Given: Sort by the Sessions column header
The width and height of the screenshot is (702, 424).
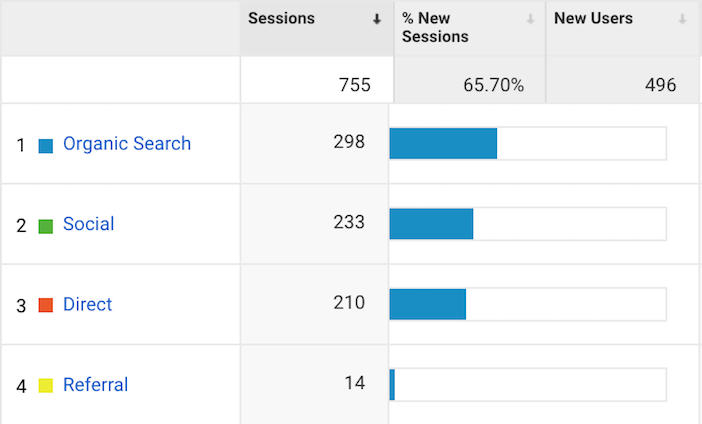Looking at the screenshot, I should (282, 18).
